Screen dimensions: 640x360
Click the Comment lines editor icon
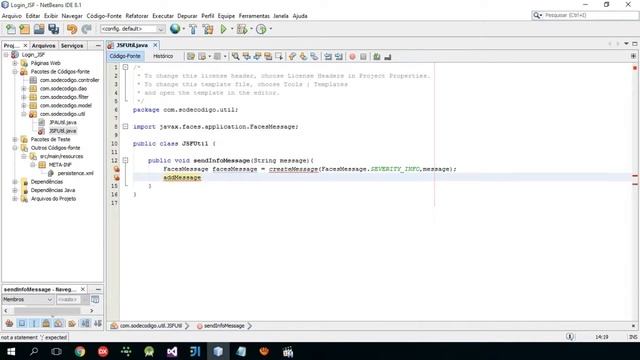click(x=377, y=56)
